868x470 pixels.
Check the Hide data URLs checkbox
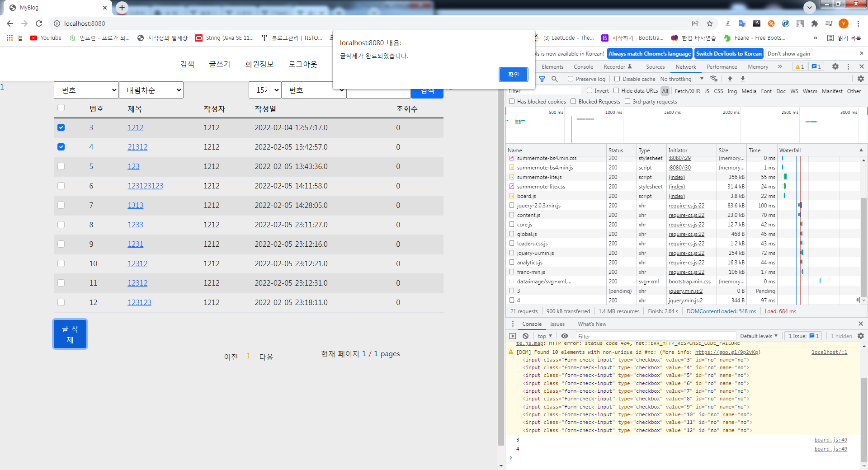[616, 91]
